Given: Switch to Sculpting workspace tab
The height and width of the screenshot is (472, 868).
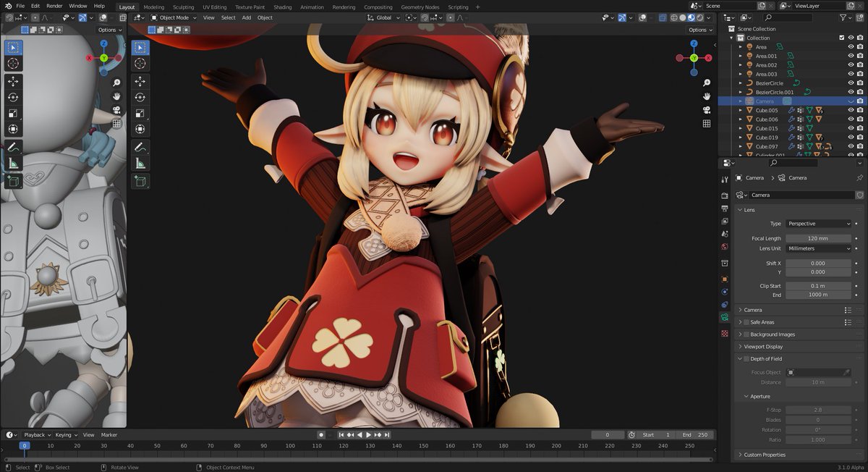Looking at the screenshot, I should [184, 7].
